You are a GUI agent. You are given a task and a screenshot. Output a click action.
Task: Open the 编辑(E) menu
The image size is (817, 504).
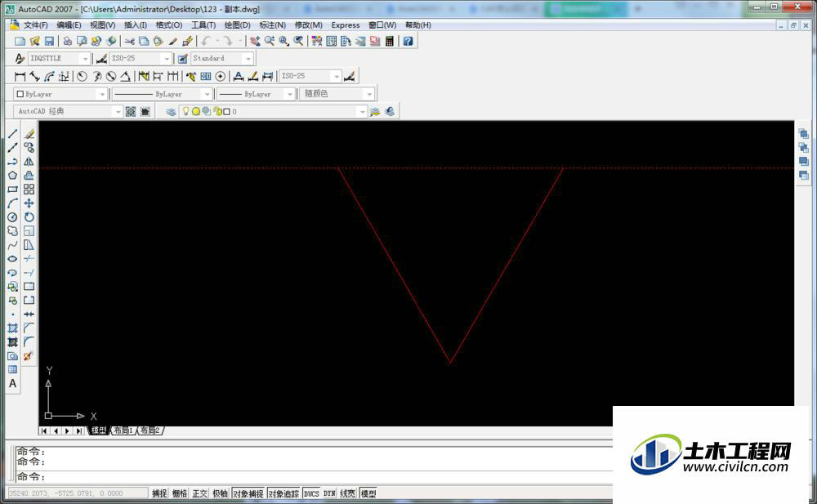coord(69,25)
